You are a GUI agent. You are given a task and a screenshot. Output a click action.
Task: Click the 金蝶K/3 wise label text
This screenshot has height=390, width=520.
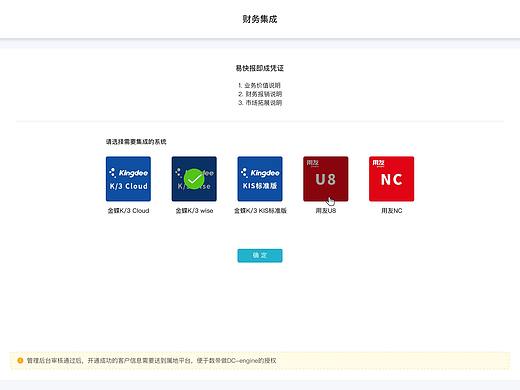pyautogui.click(x=194, y=211)
